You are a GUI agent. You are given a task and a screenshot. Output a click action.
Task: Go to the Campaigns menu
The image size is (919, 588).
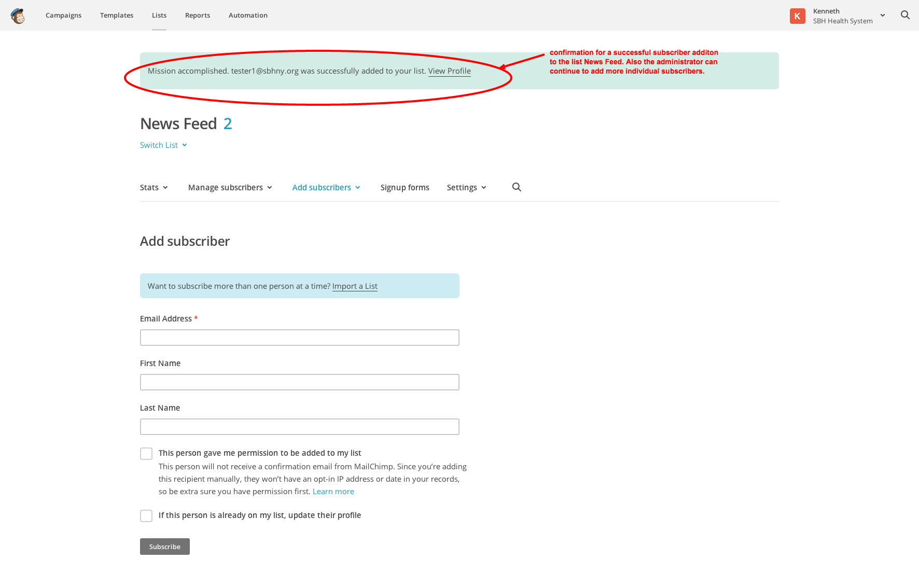click(x=63, y=16)
